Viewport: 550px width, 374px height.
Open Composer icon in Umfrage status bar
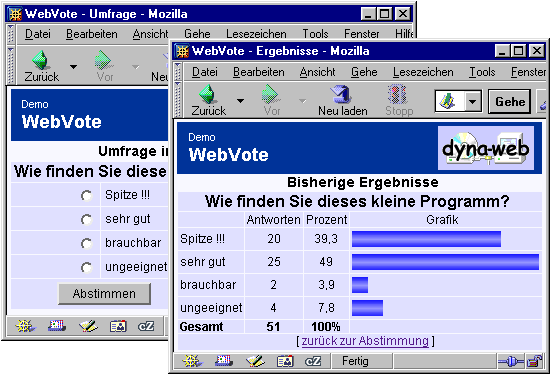point(88,326)
